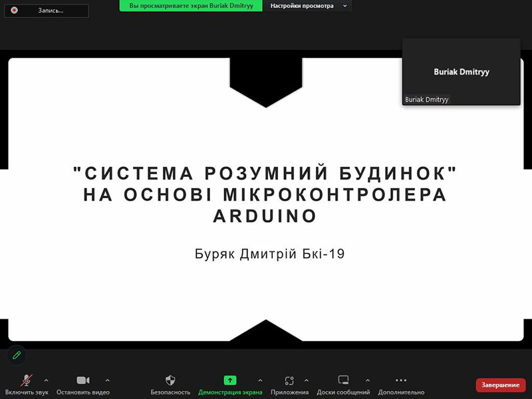Open the Настройки просмотра dropdown
This screenshot has height=399, width=532.
coord(308,6)
